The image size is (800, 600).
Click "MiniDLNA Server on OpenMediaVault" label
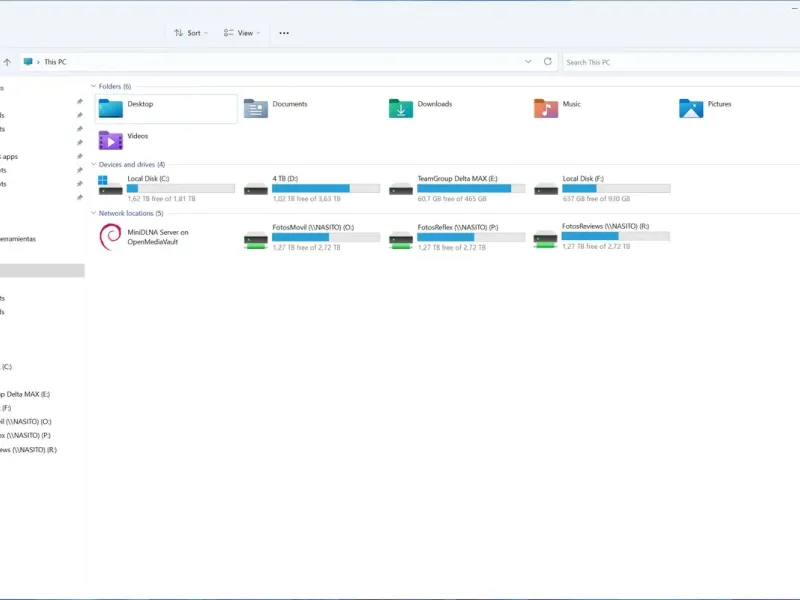(x=158, y=237)
